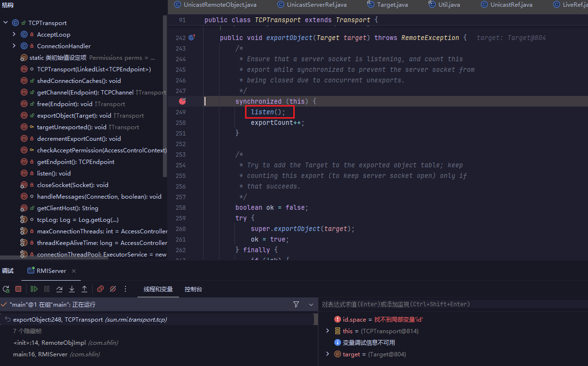Viewport: 588px width, 366px height.
Task: Select getEndpoint() method in structure
Action: [x=75, y=162]
